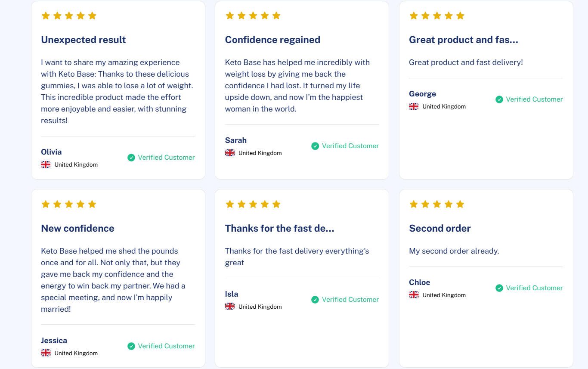Click the UK flag icon under George
This screenshot has height=369, width=588.
pos(414,106)
